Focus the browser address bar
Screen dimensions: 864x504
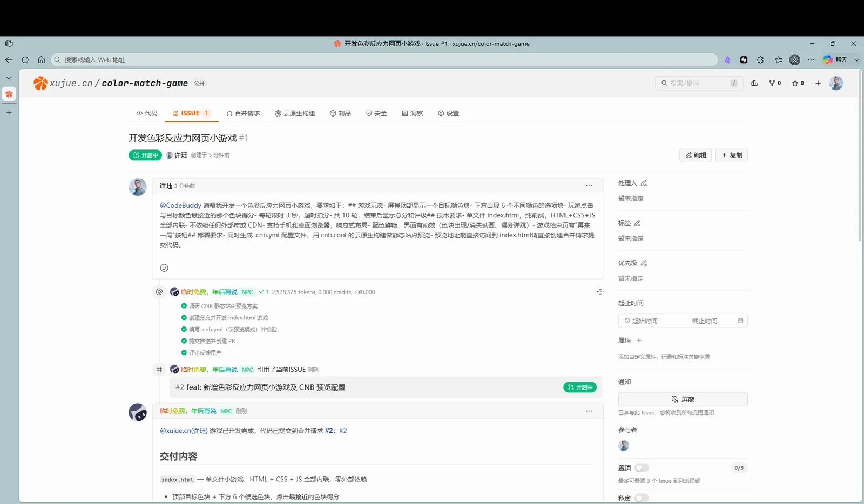[384, 60]
